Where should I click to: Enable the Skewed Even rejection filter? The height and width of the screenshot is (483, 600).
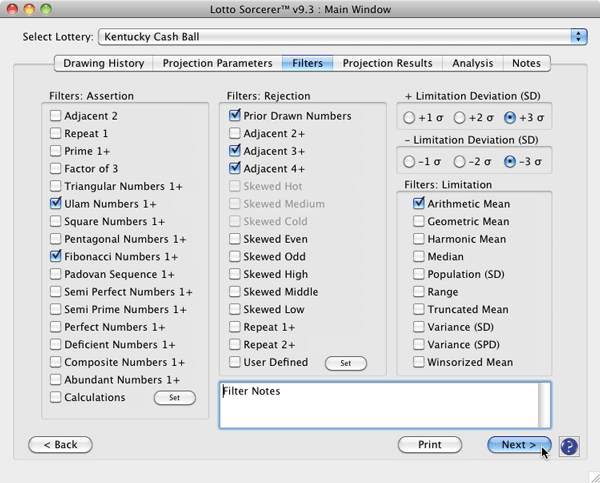[x=235, y=240]
